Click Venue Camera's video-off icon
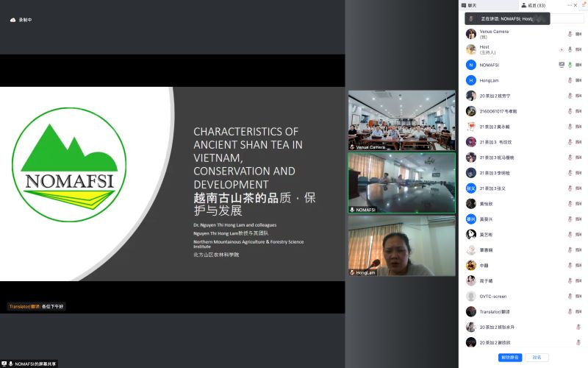Viewport: 588px width, 368px height. tap(579, 34)
